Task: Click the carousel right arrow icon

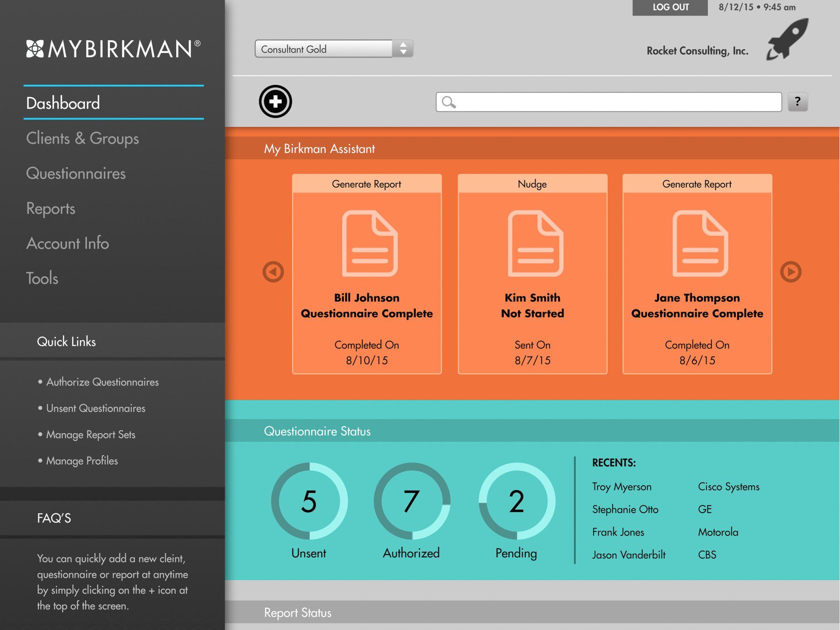Action: click(x=791, y=272)
